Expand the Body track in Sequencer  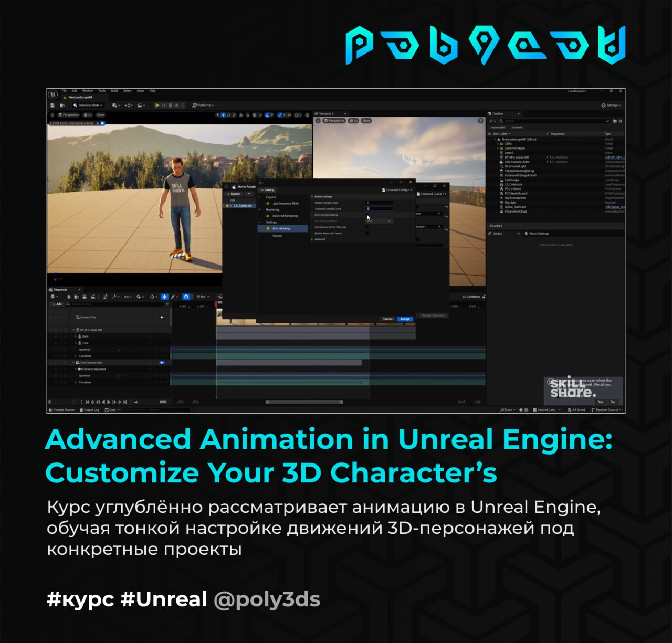(76, 336)
